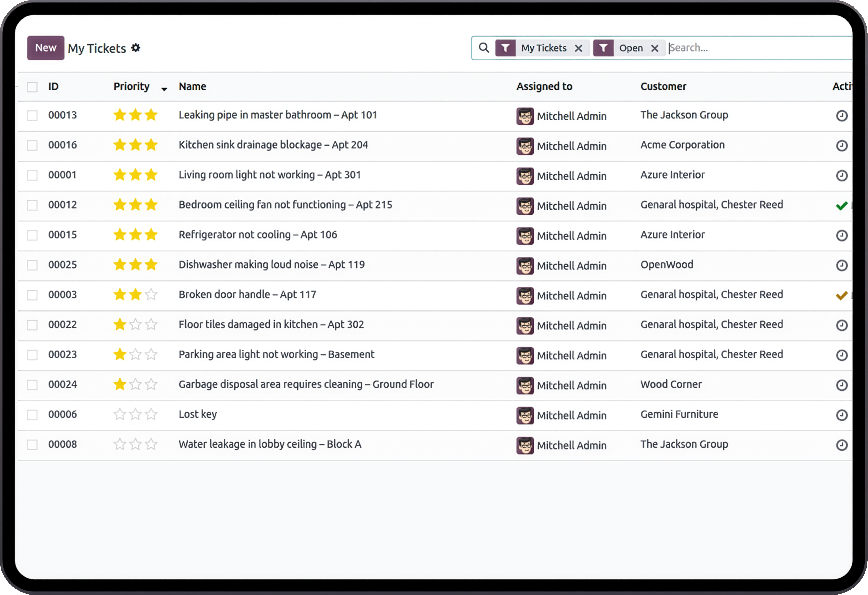
Task: Select the checkbox for ticket 00001
Action: [x=33, y=175]
